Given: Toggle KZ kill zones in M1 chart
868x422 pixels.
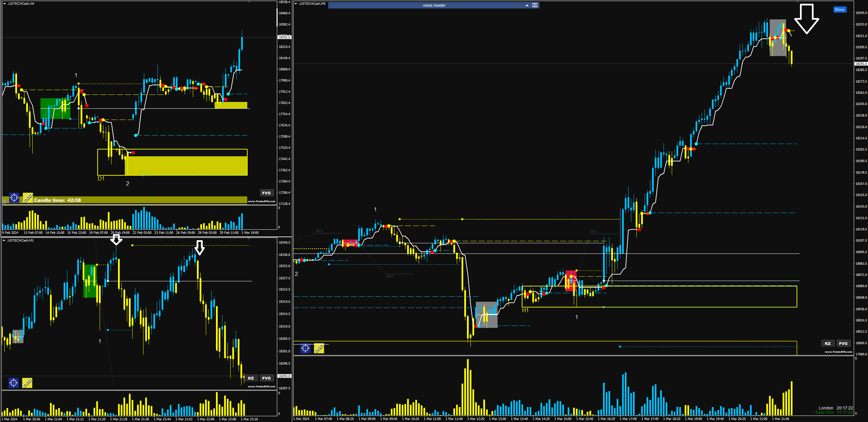Looking at the screenshot, I should 251,378.
